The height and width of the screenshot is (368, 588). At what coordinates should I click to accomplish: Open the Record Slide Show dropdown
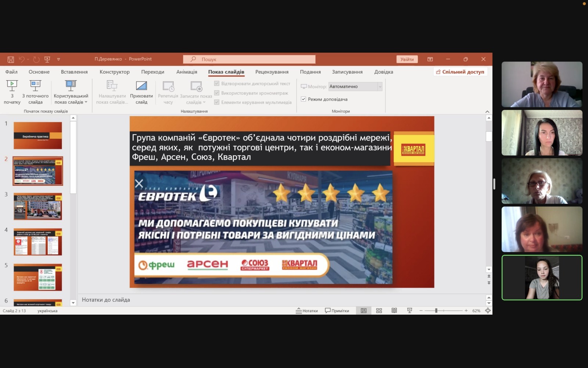pyautogui.click(x=196, y=92)
